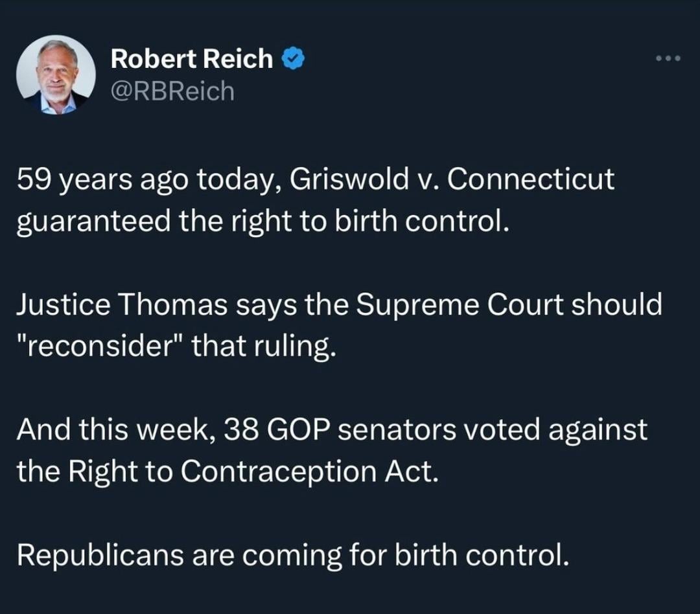
Task: Open the @RBReich handle link
Action: [172, 91]
